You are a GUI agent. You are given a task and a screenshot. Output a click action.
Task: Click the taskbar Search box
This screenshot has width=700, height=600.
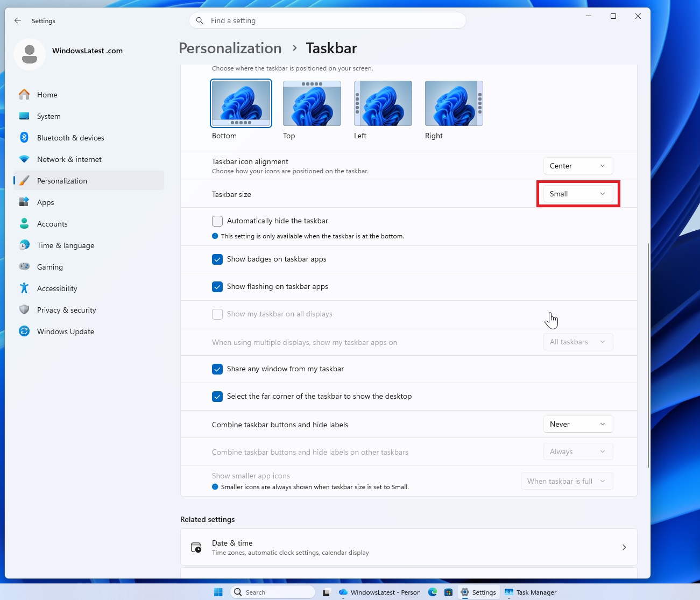(273, 592)
